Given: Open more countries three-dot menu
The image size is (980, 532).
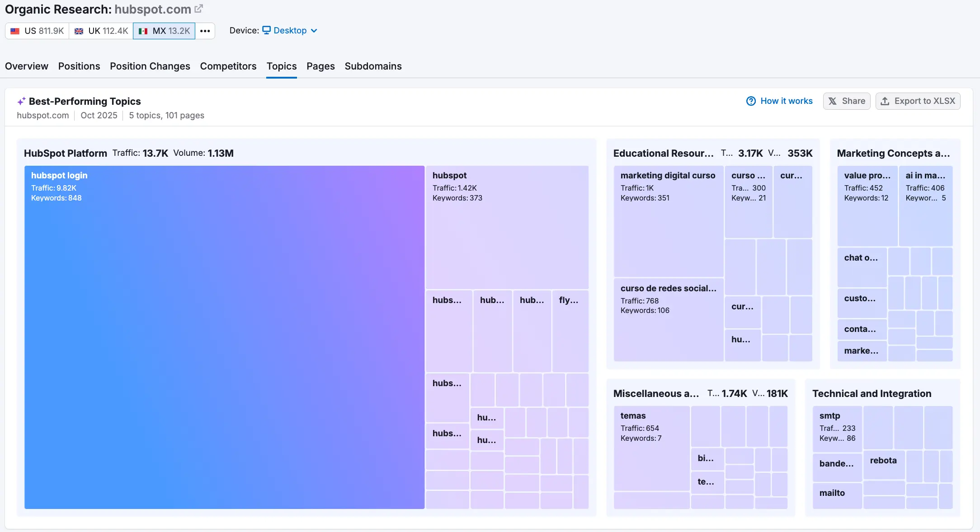Looking at the screenshot, I should coord(205,31).
